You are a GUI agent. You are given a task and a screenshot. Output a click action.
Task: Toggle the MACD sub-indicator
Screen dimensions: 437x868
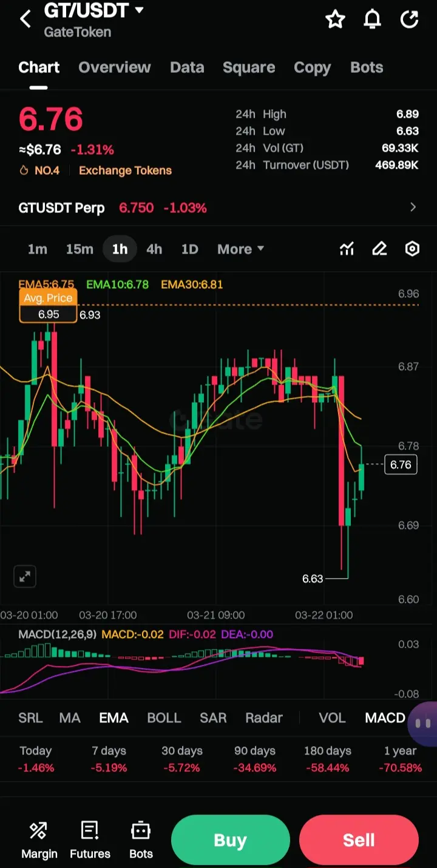(x=385, y=718)
